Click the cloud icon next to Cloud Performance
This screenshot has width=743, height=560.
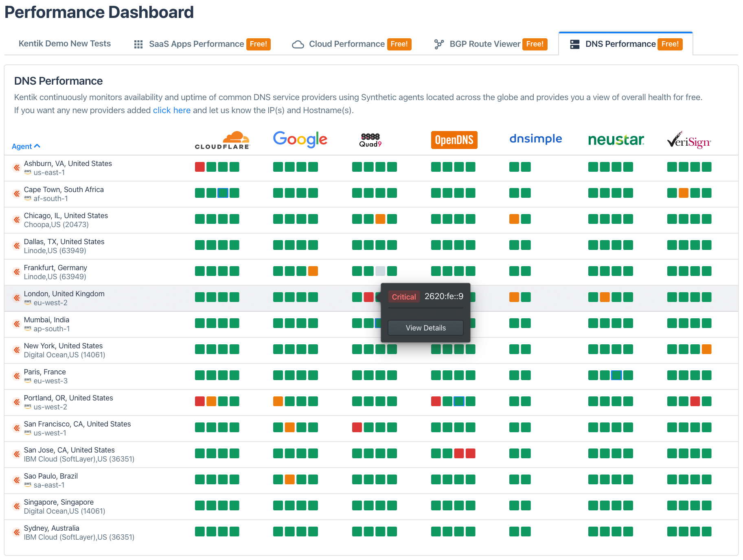[298, 44]
